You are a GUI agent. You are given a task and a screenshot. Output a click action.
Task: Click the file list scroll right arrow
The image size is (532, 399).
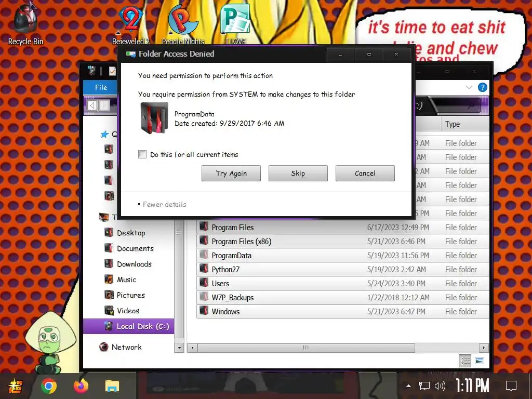click(484, 348)
